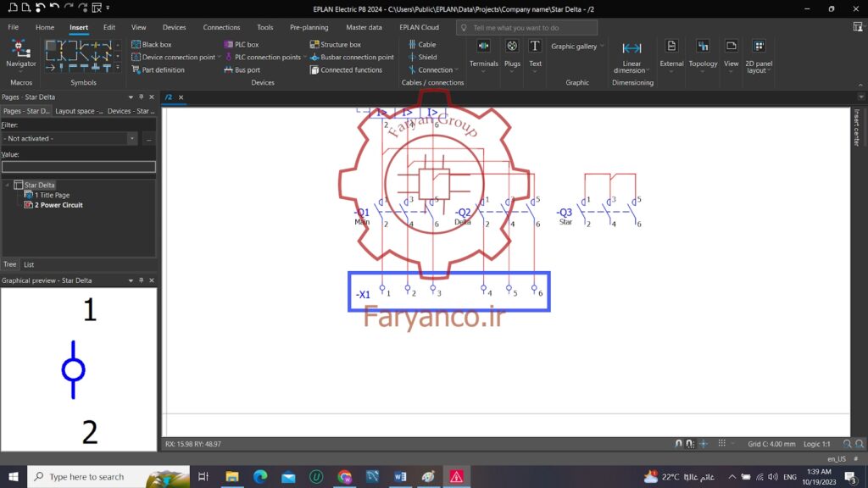Viewport: 868px width, 488px height.
Task: Open the Connections ribbon tab
Action: coord(221,27)
